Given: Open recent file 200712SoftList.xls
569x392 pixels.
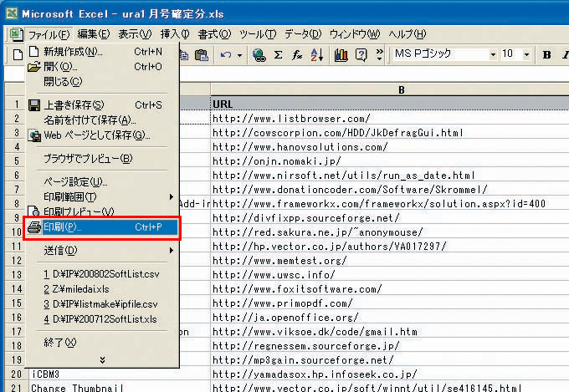Looking at the screenshot, I should click(102, 319).
